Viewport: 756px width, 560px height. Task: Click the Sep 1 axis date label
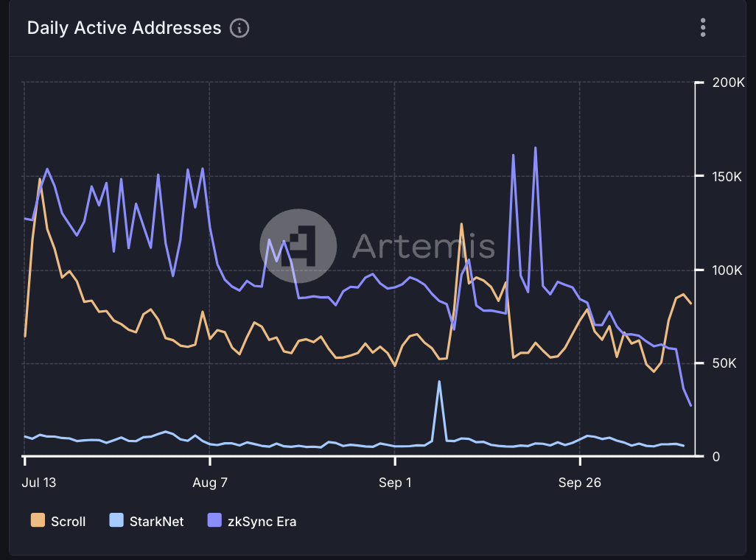coord(395,483)
